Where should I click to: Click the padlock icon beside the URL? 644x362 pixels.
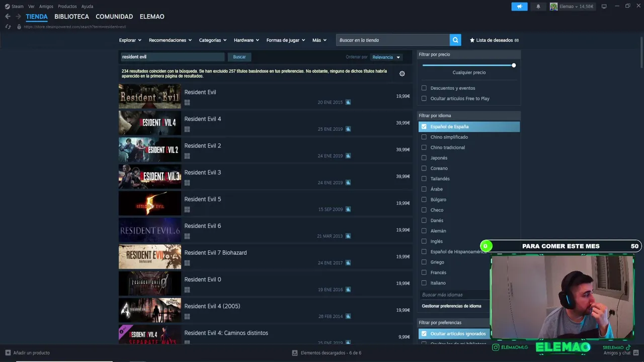pyautogui.click(x=19, y=27)
